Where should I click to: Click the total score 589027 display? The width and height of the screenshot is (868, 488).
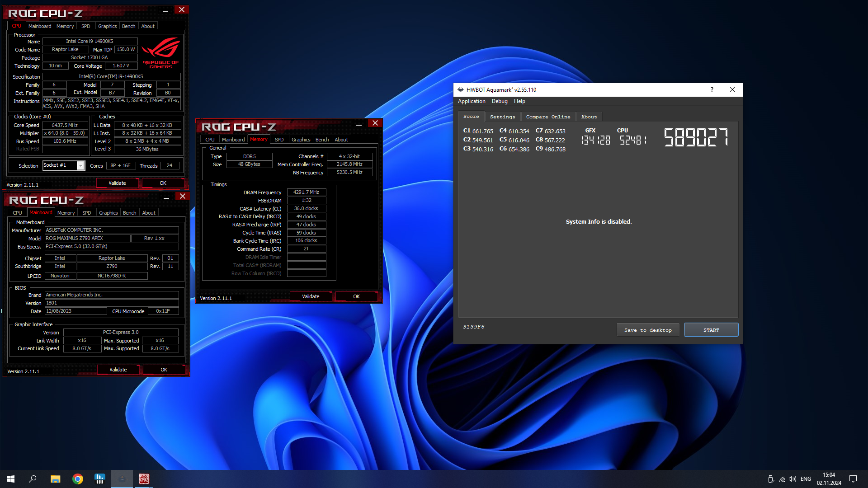coord(696,137)
